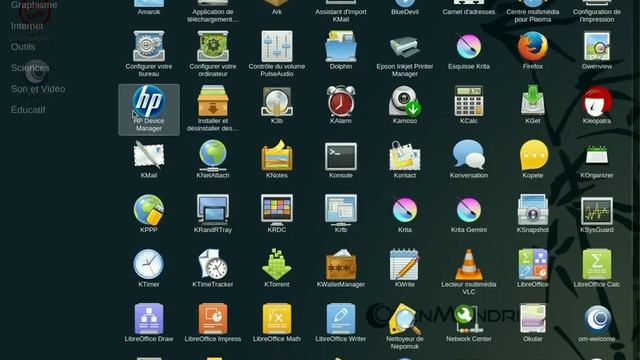Open KGet download manager
Screen dimensions: 640x360
[x=533, y=105]
